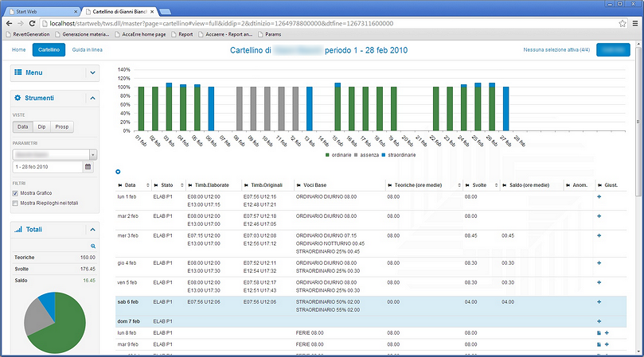Enable Mostra Riepiloghi nei totali checkbox
The height and width of the screenshot is (357, 644).
[15, 203]
